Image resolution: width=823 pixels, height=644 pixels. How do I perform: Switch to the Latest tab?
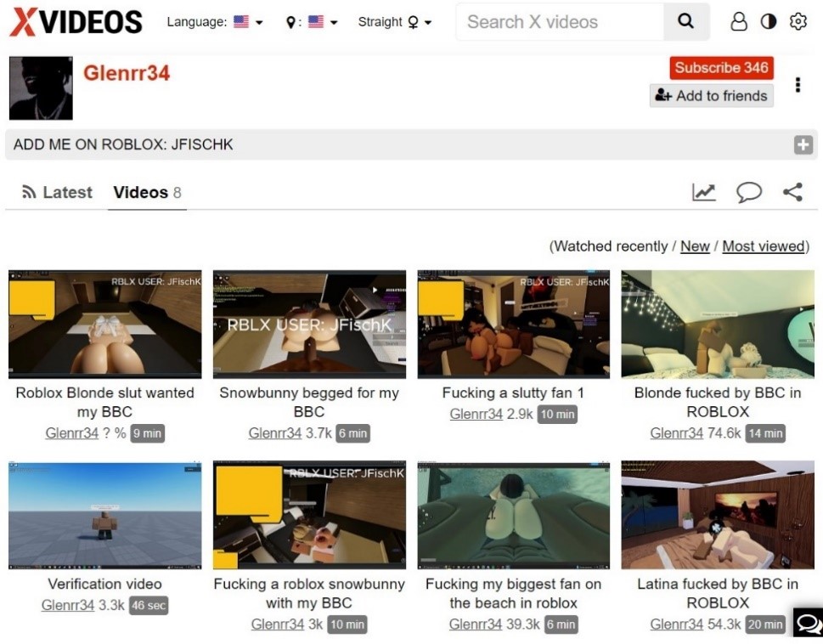point(57,192)
